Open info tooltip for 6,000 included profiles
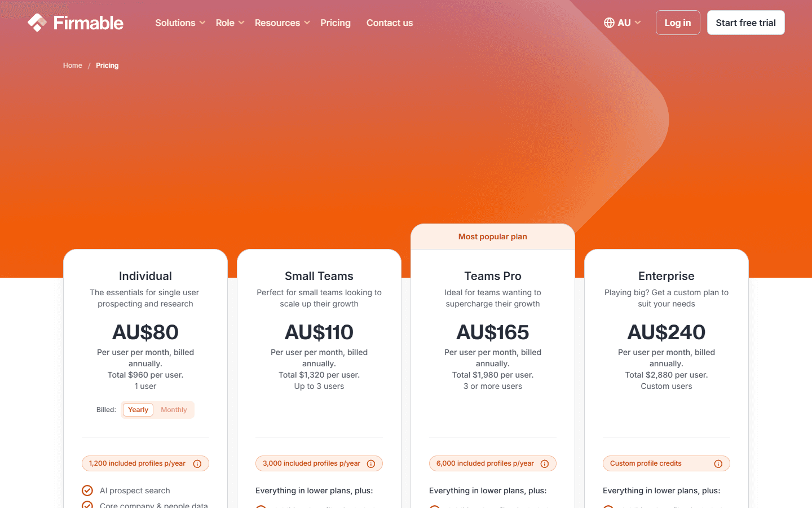The image size is (812, 508). coord(545,463)
